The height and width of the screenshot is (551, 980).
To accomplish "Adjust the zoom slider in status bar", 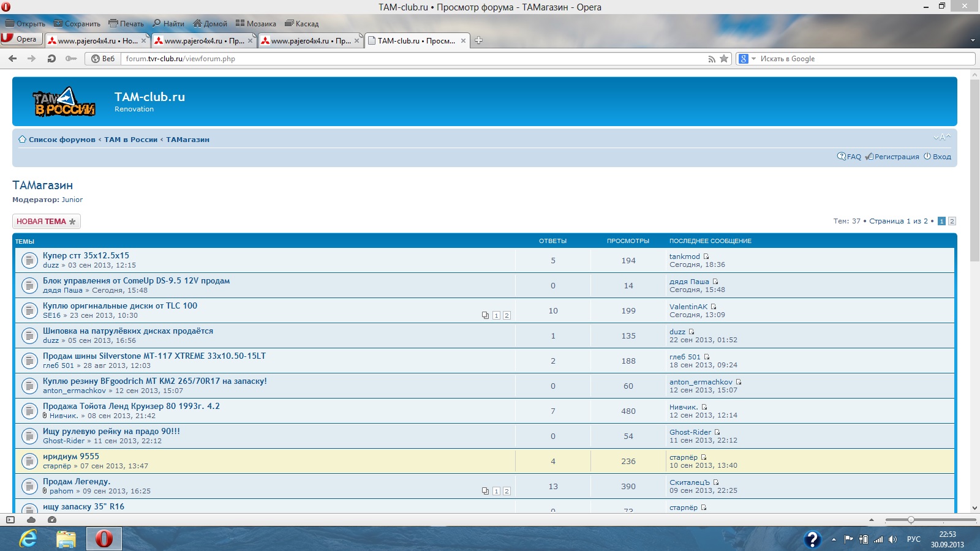I will 911,520.
